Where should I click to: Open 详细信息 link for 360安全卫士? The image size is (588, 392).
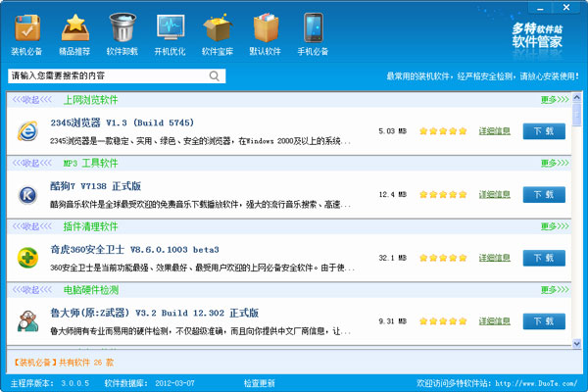click(x=494, y=258)
